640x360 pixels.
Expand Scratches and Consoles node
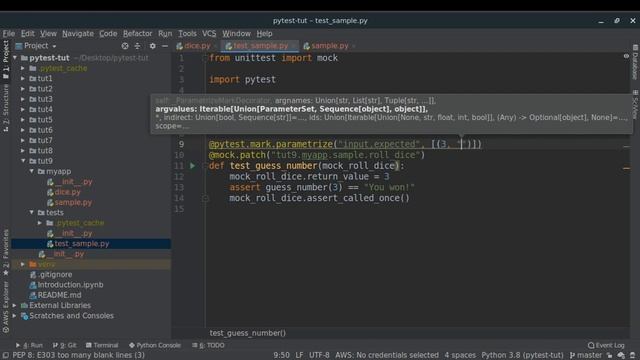pos(15,316)
